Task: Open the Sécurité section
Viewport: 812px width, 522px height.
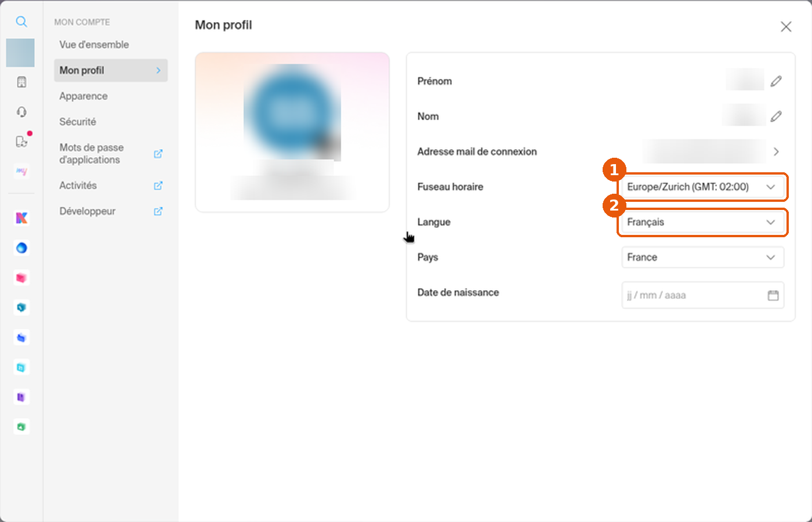Action: click(78, 122)
